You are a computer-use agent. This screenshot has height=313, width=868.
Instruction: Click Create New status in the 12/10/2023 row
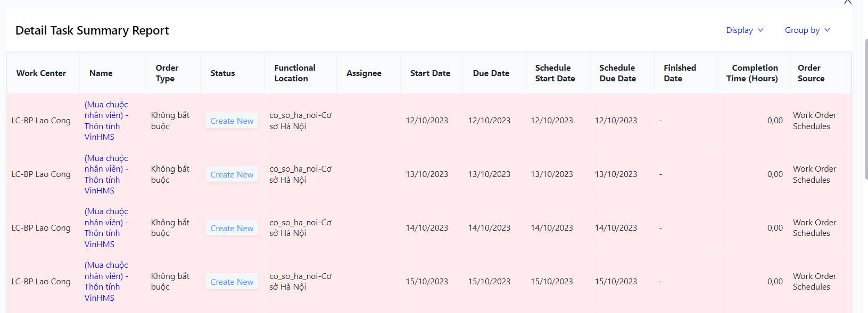(232, 121)
